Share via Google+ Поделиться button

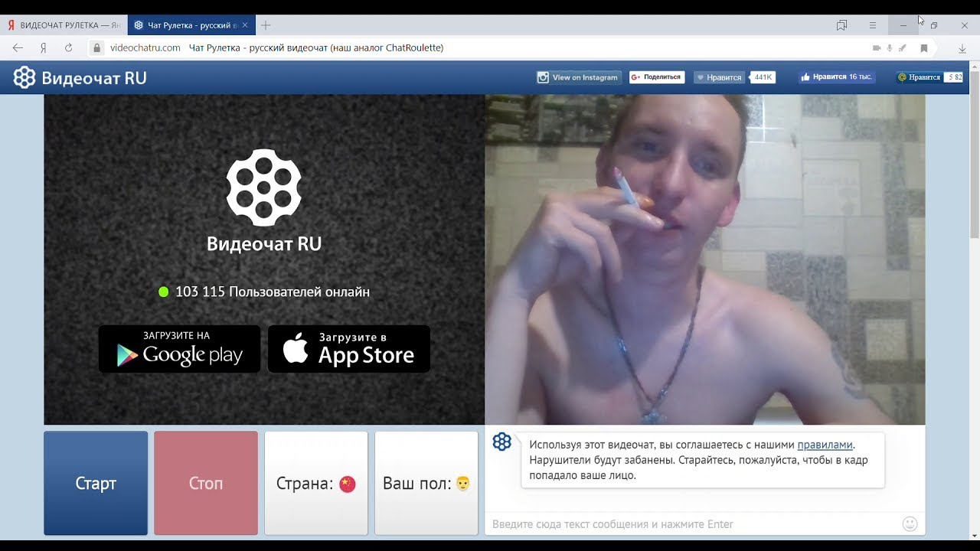[657, 77]
